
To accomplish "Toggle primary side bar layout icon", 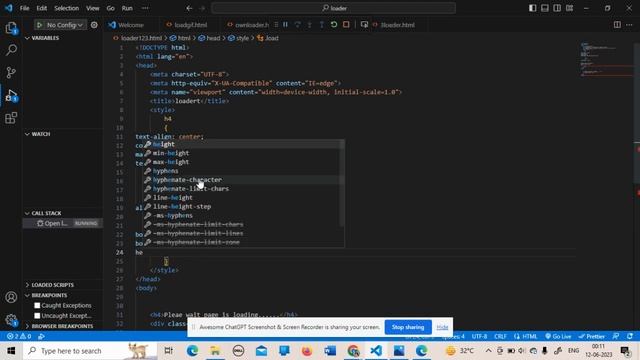I will (533, 8).
